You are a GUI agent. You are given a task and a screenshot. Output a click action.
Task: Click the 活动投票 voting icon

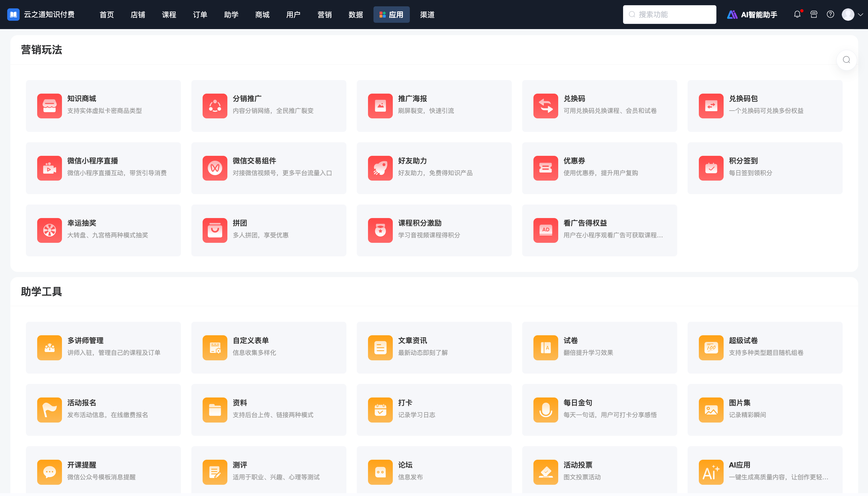546,472
